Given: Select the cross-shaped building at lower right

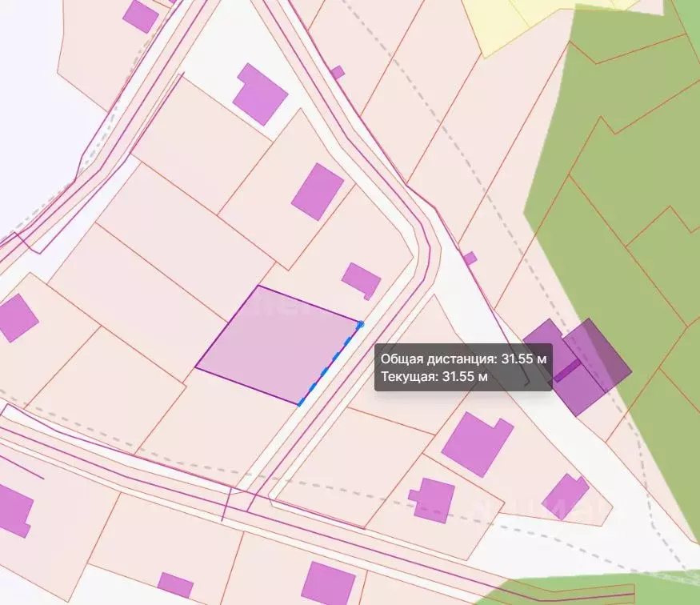Looking at the screenshot, I should tap(432, 500).
